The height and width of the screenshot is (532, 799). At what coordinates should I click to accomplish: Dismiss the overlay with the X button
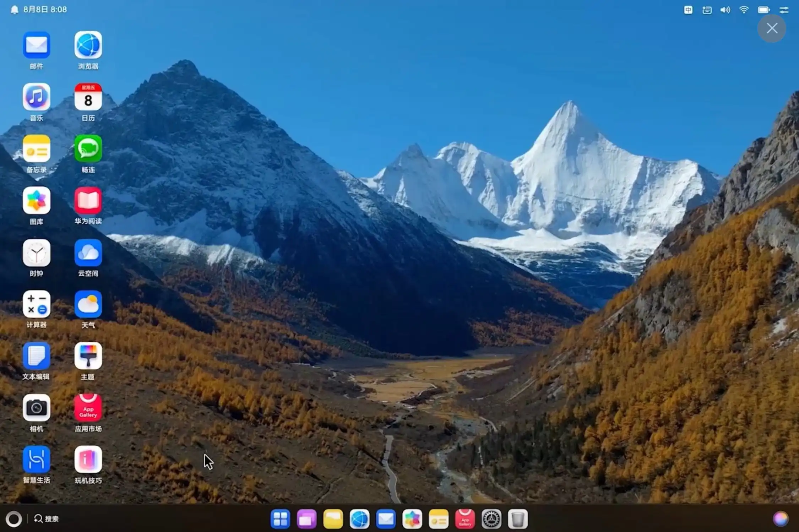pyautogui.click(x=771, y=28)
